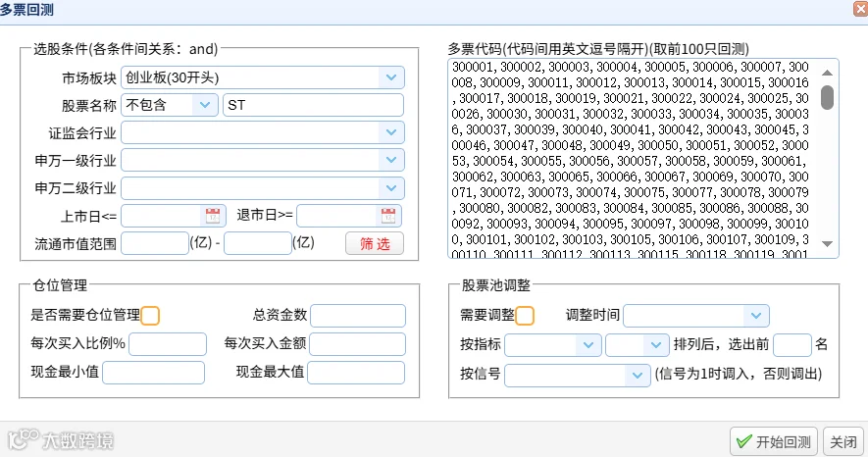Viewport: 868px width, 457px height.
Task: Open the 不包含 dropdown for 股票名称
Action: coord(170,105)
